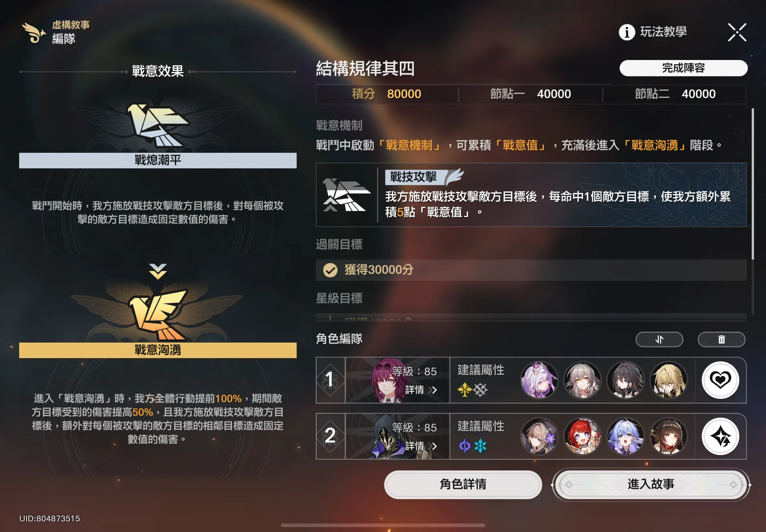This screenshot has height=532, width=766.
Task: Select team 1 heart support skill icon
Action: (720, 380)
